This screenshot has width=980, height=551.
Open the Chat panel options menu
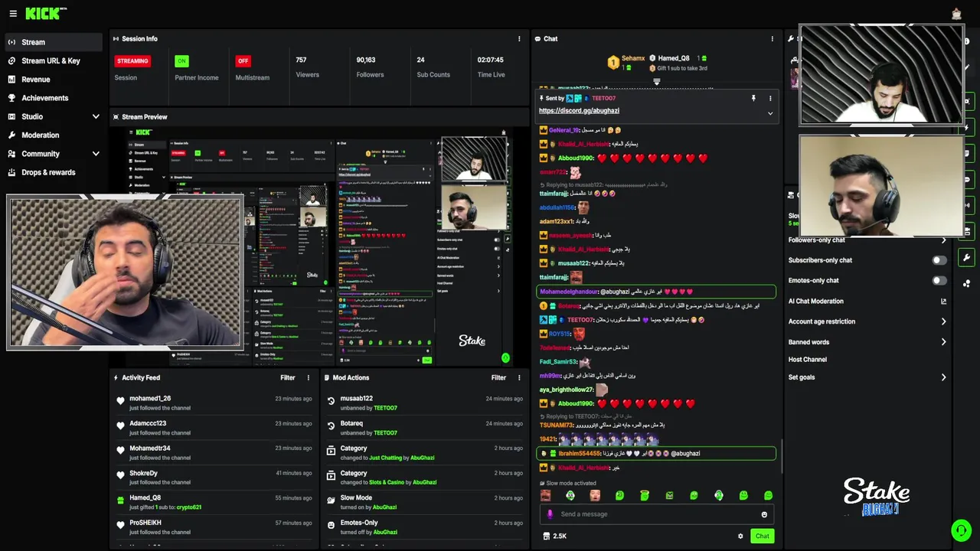click(772, 39)
